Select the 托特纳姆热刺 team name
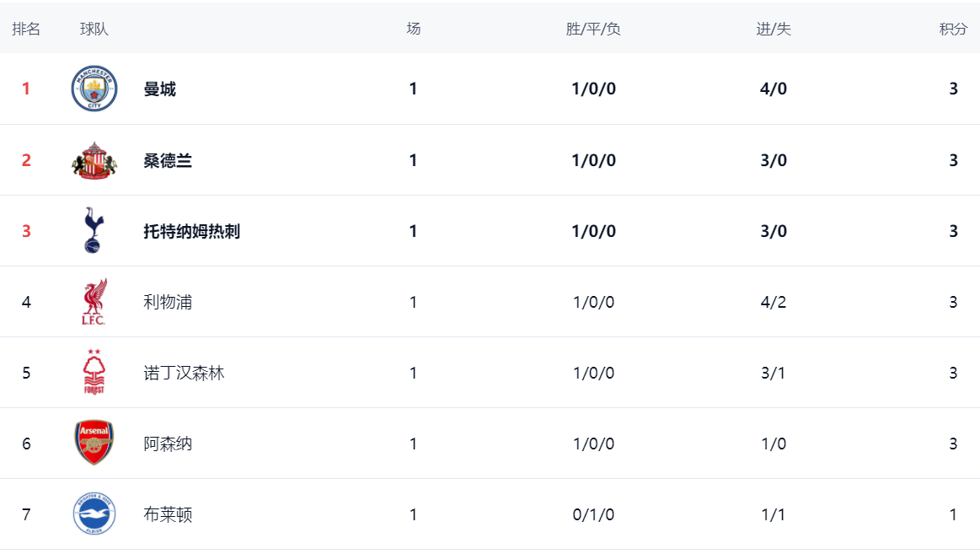Viewport: 980px width, 554px height. (x=192, y=231)
